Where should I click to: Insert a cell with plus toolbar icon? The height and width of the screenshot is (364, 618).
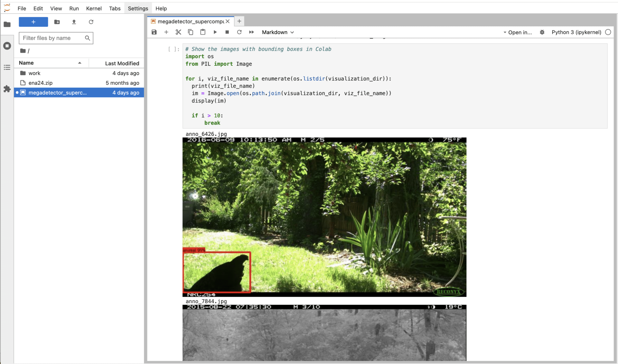pos(166,32)
